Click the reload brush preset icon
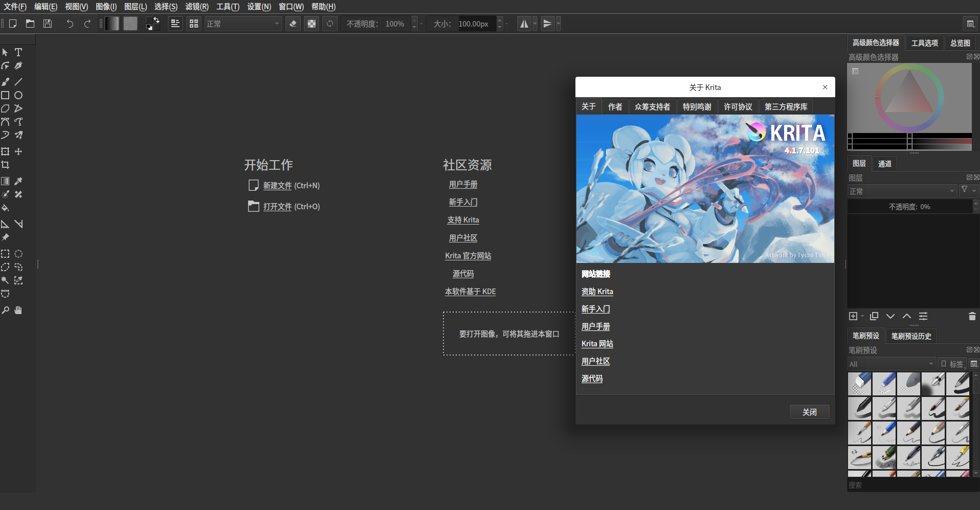The width and height of the screenshot is (980, 510). pos(330,24)
